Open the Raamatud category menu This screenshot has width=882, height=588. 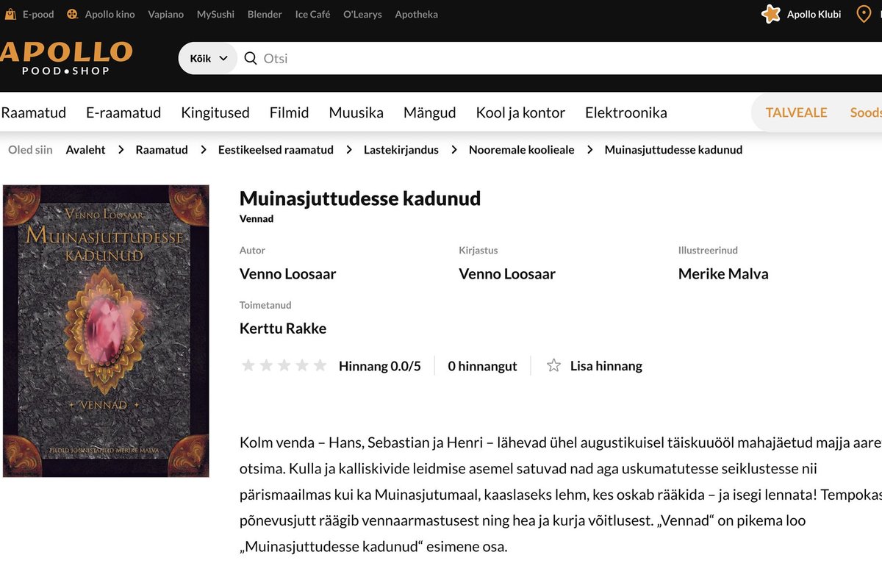click(x=34, y=112)
